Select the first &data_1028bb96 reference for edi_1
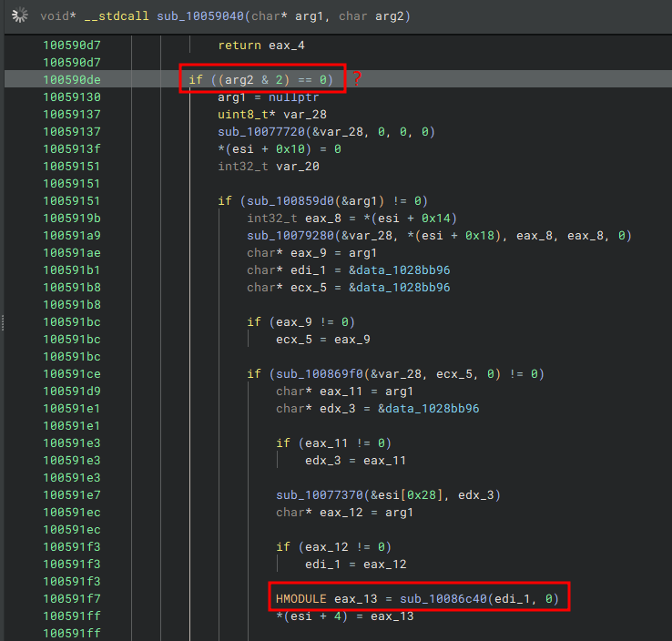Image resolution: width=672 pixels, height=641 pixels. (400, 270)
